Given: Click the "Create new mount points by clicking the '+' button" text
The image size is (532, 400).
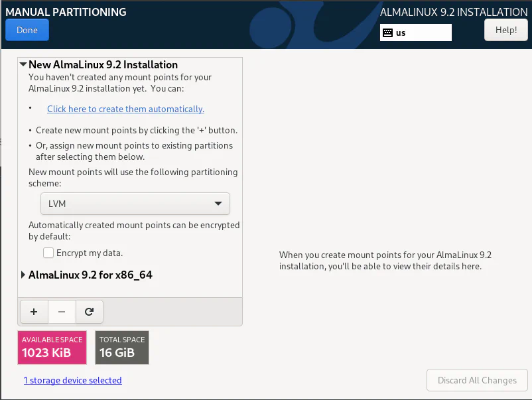Looking at the screenshot, I should (x=137, y=130).
